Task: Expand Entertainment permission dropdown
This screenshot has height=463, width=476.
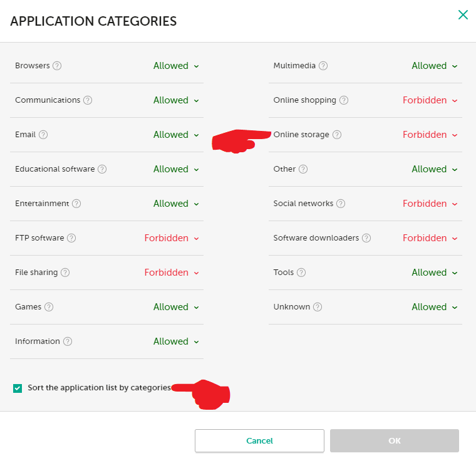Action: click(x=176, y=204)
